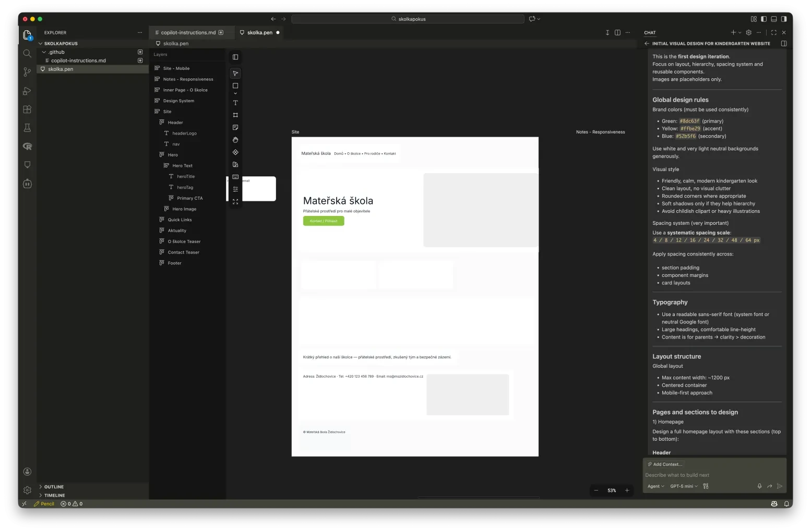Viewport: 811px width, 532px height.
Task: Open Source Control in the activity bar
Action: 27,72
